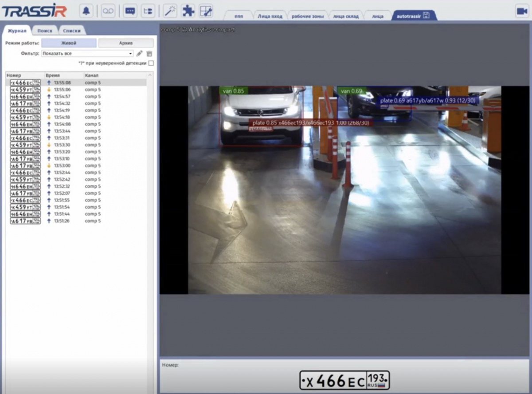Select the magic wand wizard icon
This screenshot has height=394, width=532.
click(170, 11)
